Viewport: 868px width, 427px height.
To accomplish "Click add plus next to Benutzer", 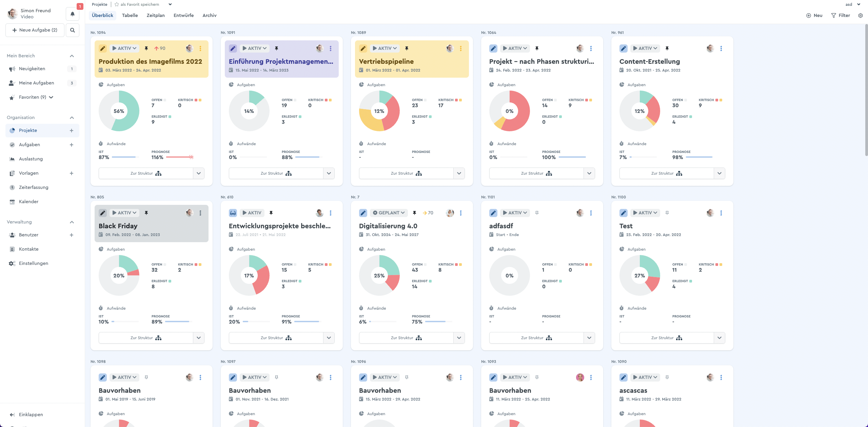I will pos(72,235).
